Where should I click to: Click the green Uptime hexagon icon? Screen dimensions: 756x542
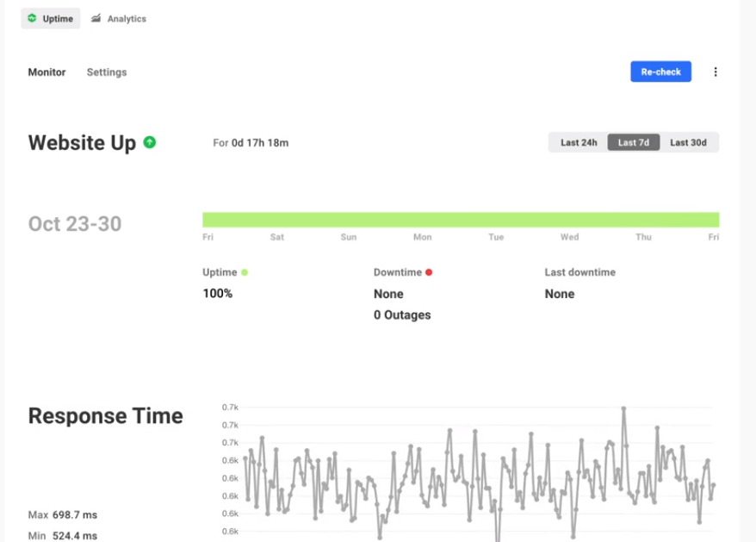(32, 18)
